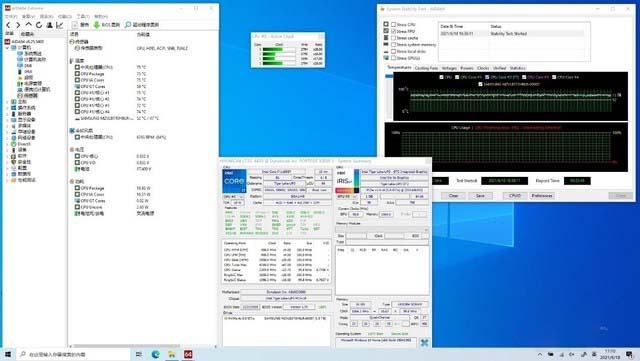
Task: Open the Windows Start menu
Action: (x=8, y=354)
